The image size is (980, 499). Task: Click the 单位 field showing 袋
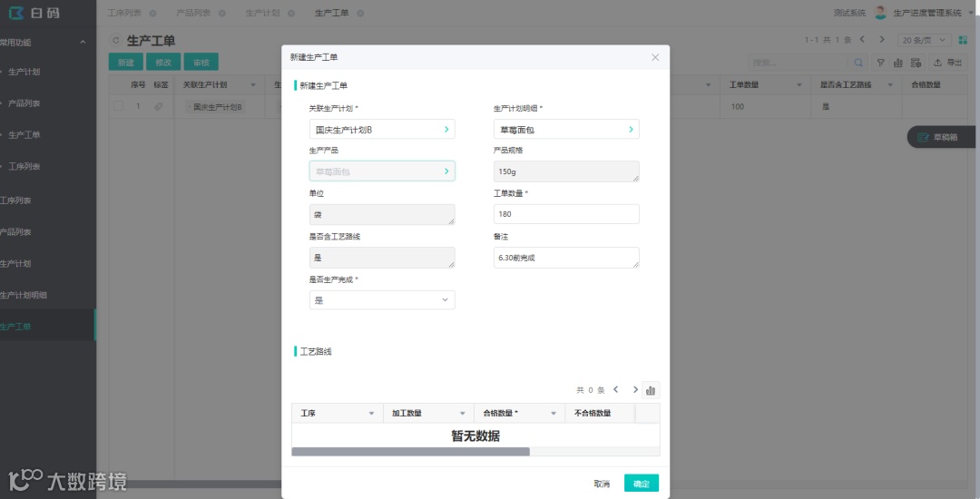pos(382,214)
